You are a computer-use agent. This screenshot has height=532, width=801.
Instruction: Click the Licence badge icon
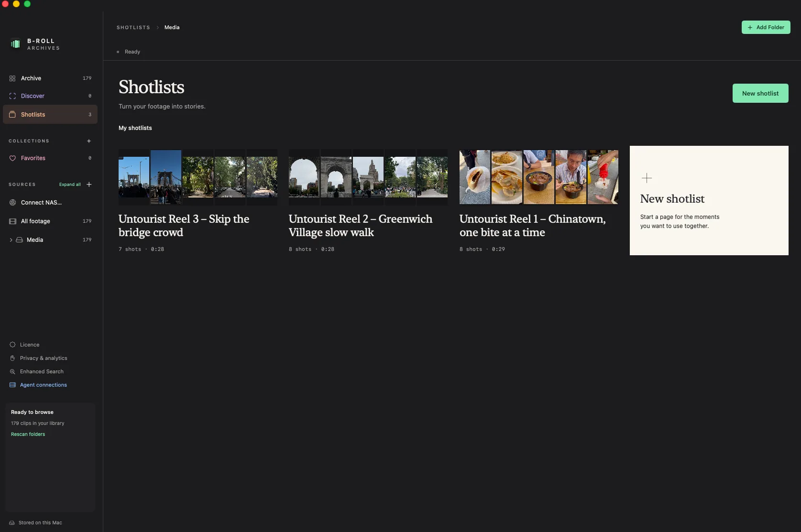coord(12,345)
